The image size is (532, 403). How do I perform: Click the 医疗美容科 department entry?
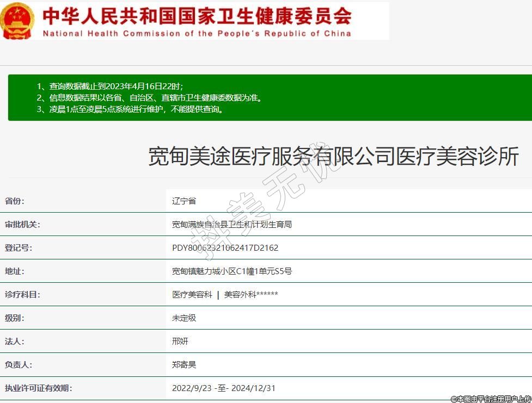[x=192, y=295]
